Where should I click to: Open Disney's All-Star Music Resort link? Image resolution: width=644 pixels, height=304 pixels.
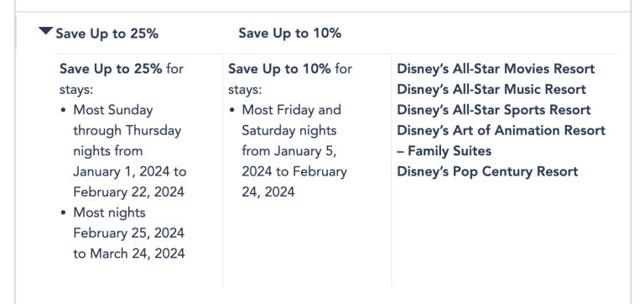point(491,89)
